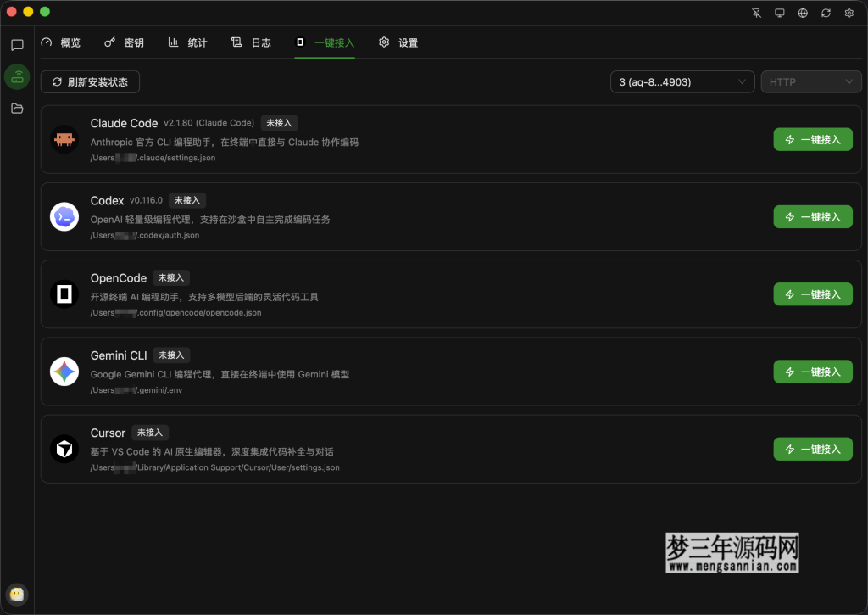Viewport: 868px width, 615px height.
Task: Click the refresh icon in title bar
Action: (826, 13)
